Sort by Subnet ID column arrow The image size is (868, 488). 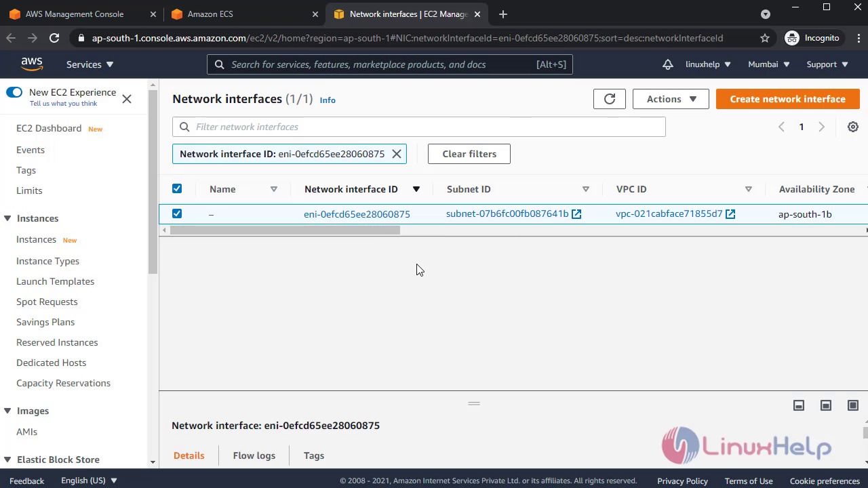pos(586,189)
